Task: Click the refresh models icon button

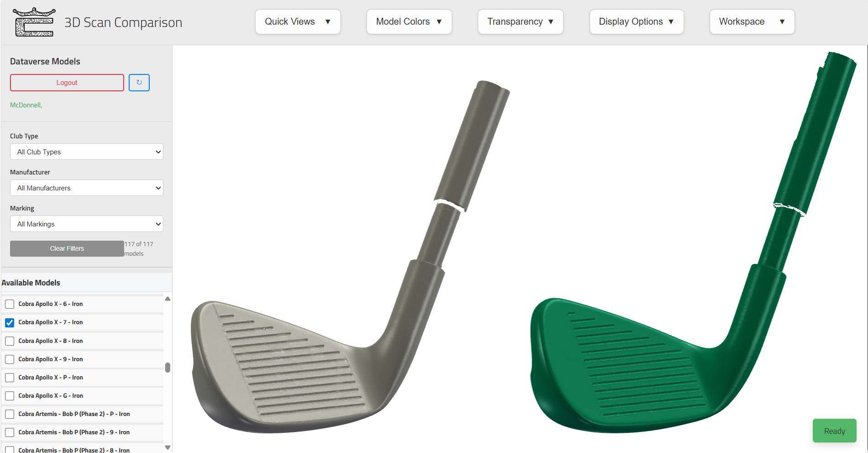Action: pyautogui.click(x=139, y=83)
